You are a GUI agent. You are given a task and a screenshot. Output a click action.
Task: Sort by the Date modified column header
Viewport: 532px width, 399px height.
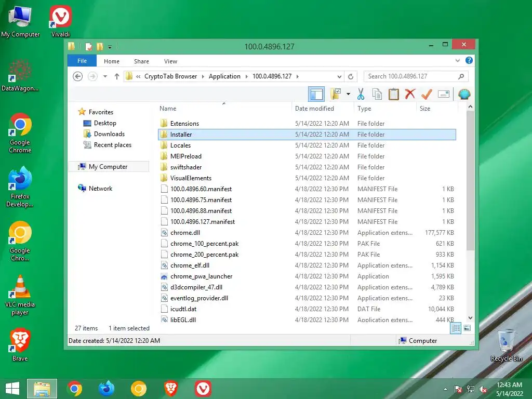(x=314, y=108)
